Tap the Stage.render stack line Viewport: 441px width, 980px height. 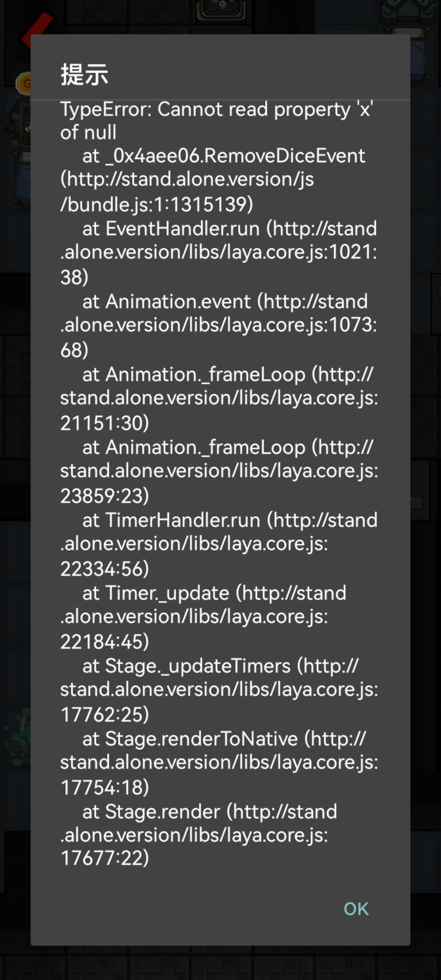pos(210,812)
